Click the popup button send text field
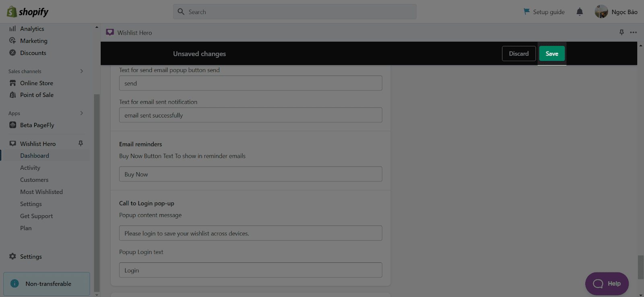This screenshot has height=297, width=644. (250, 83)
